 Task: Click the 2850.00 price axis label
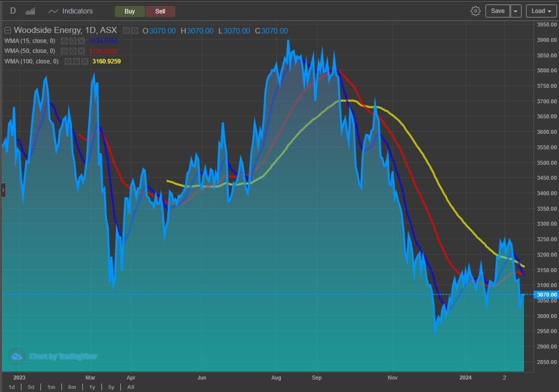click(547, 362)
